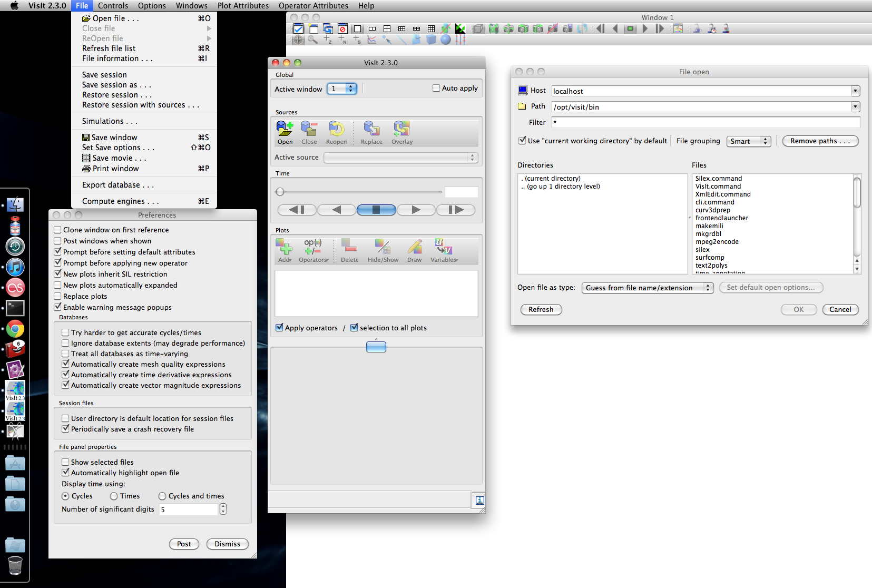The height and width of the screenshot is (588, 872).
Task: Open the Plot Attributes menu
Action: tap(243, 6)
